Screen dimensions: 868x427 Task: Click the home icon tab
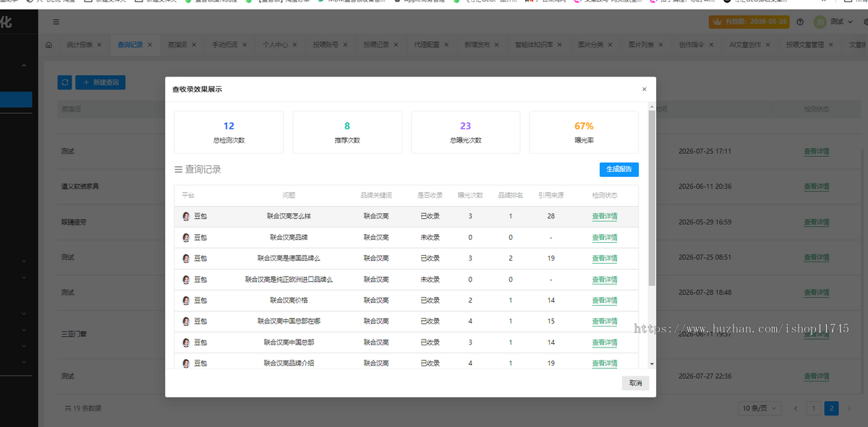click(48, 45)
